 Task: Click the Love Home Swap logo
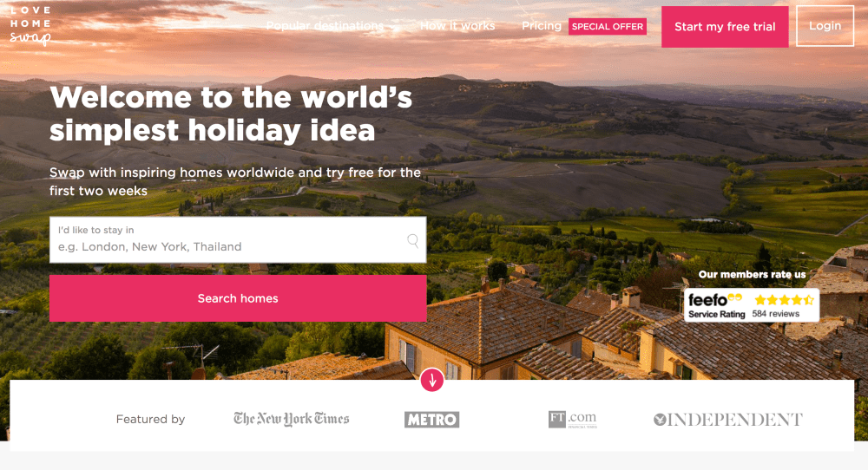coord(30,25)
